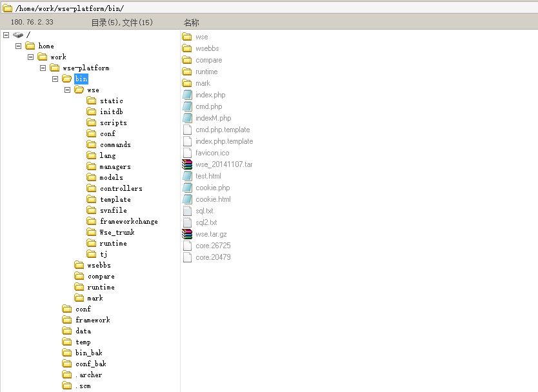The width and height of the screenshot is (538, 392).
Task: Select the controllers folder in tree
Action: (121, 189)
